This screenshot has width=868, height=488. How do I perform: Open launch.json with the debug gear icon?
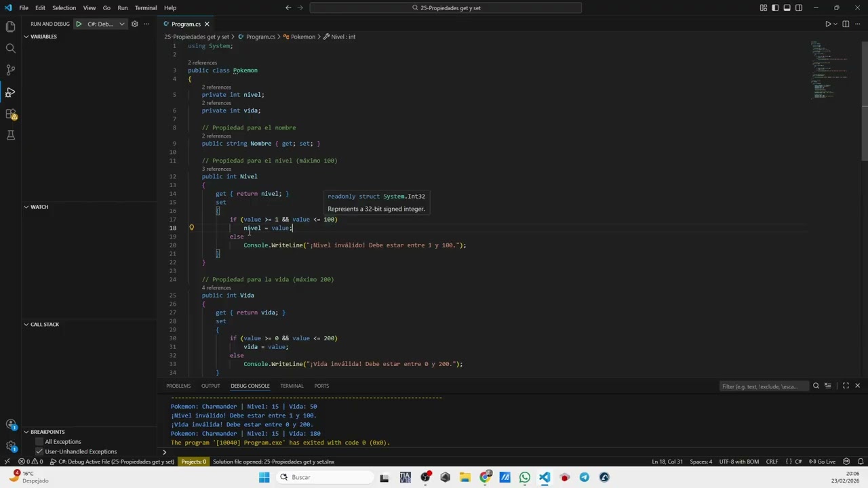[x=134, y=24]
